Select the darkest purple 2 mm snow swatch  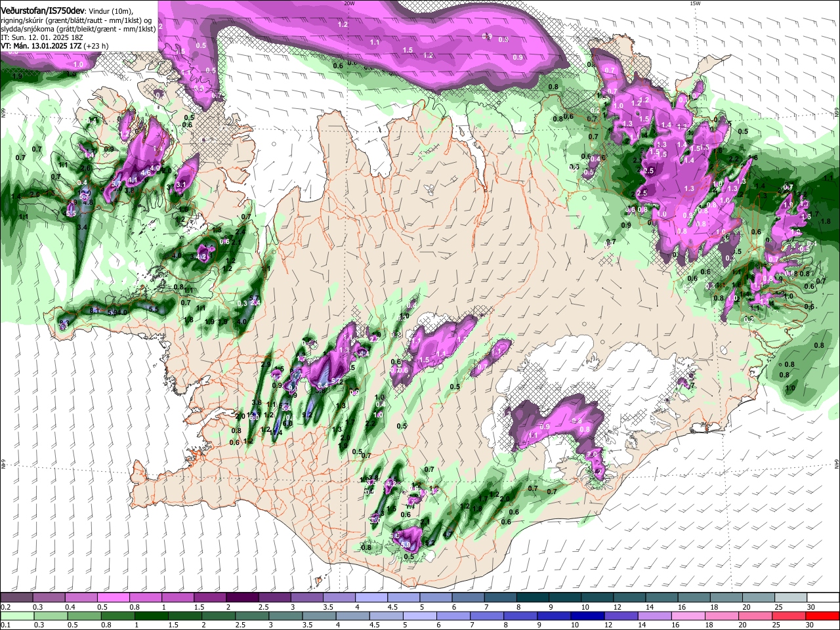click(242, 598)
